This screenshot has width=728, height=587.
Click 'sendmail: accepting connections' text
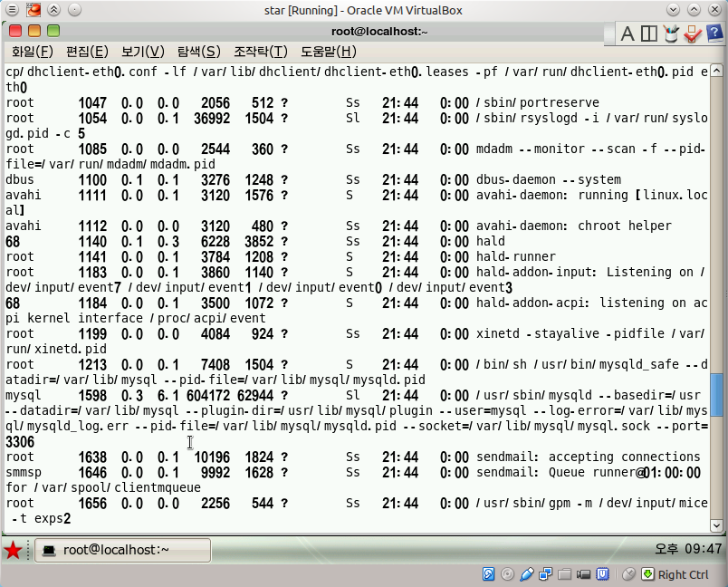coord(588,457)
